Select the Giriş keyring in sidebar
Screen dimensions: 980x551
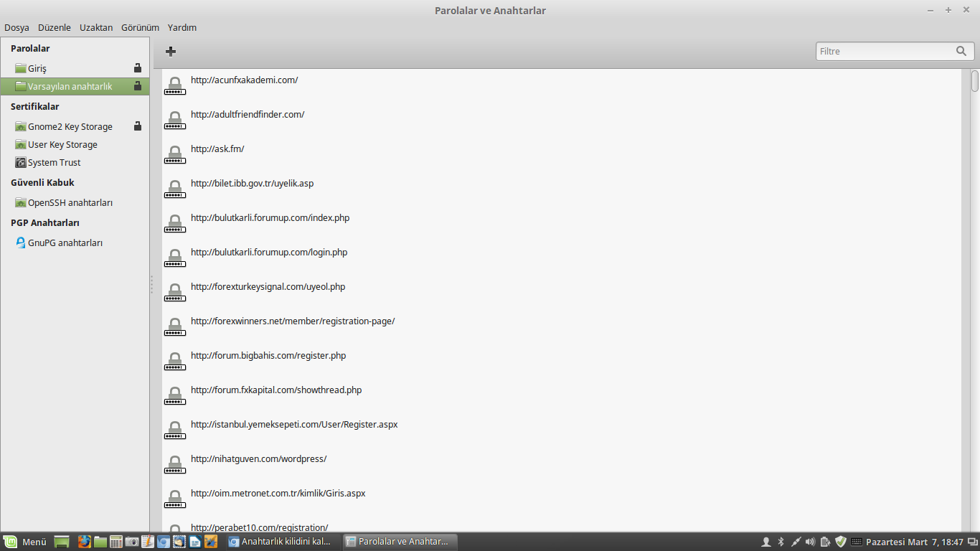tap(75, 68)
